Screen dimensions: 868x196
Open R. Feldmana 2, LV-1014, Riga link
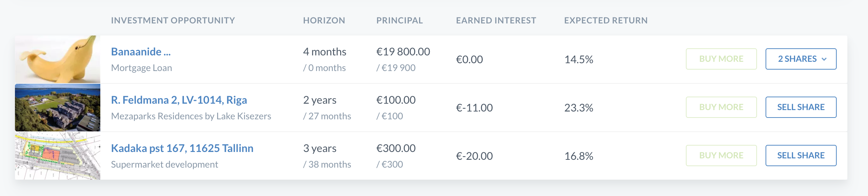click(x=179, y=100)
